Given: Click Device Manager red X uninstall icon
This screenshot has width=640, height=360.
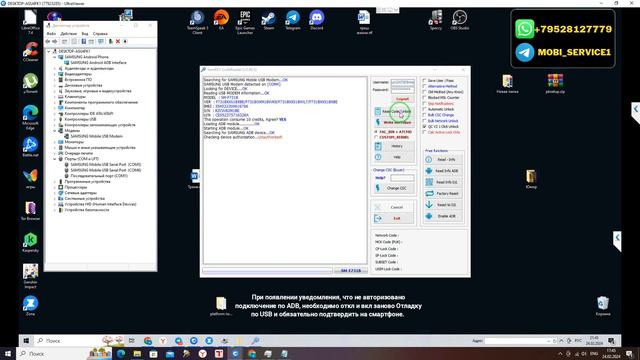Looking at the screenshot, I should coord(118,42).
